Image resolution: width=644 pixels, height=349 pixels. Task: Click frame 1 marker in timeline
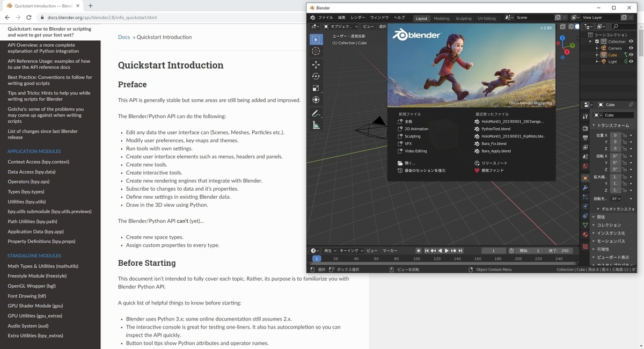[316, 259]
